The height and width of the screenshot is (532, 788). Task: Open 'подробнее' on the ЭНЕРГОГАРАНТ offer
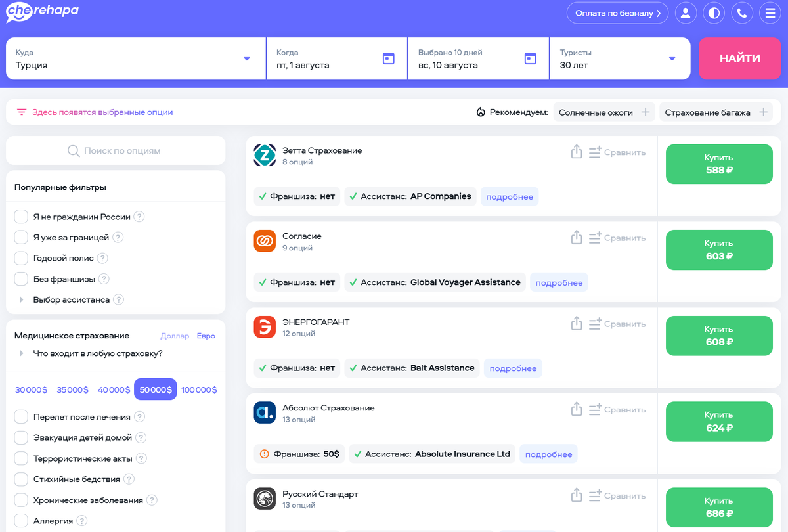(512, 368)
